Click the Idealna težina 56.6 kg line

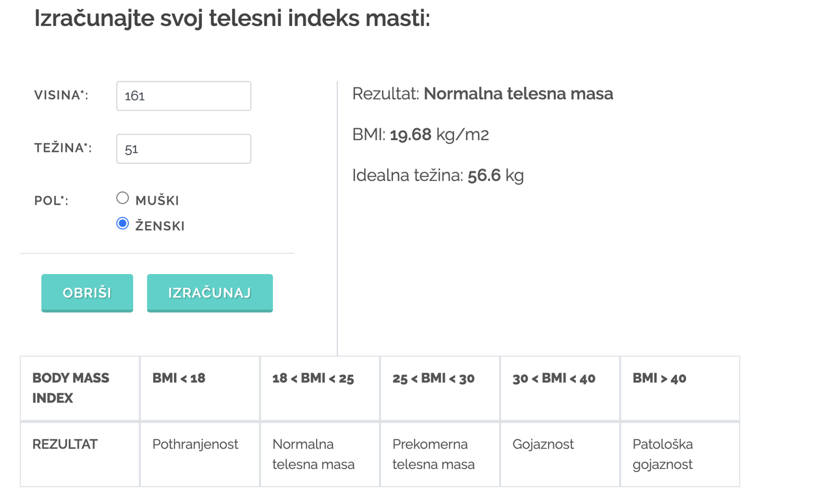(x=437, y=175)
